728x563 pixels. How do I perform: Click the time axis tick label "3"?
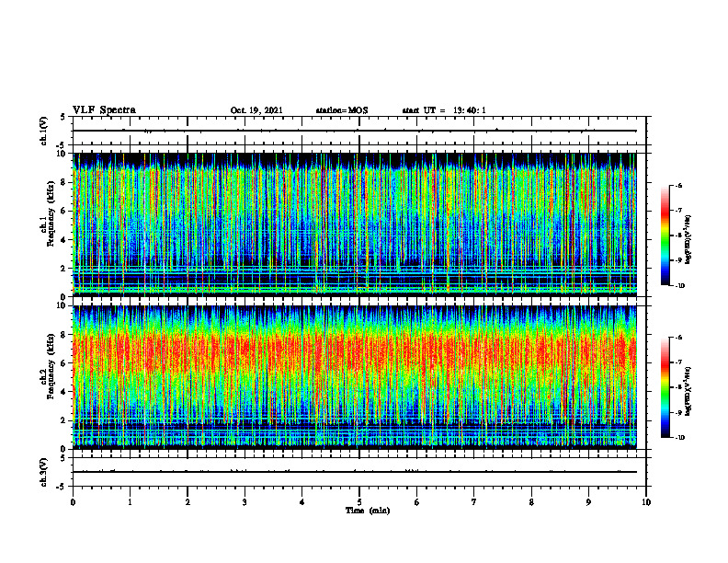[245, 502]
